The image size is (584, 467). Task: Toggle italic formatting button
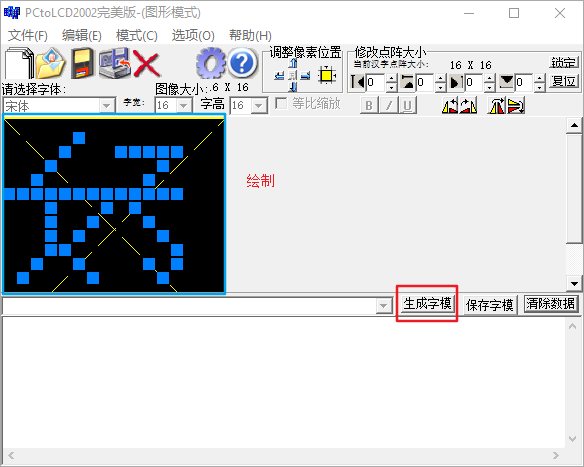point(388,105)
